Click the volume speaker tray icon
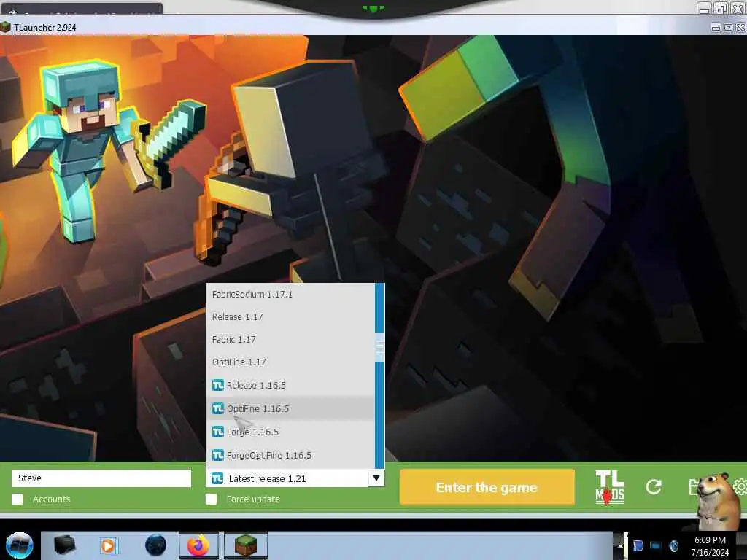Screen dimensions: 747x560 pyautogui.click(x=673, y=545)
